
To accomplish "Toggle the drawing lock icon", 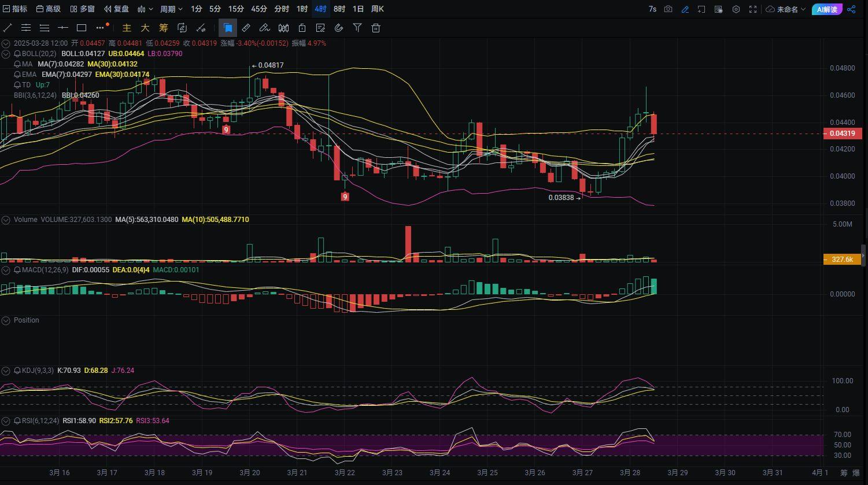I will 302,28.
